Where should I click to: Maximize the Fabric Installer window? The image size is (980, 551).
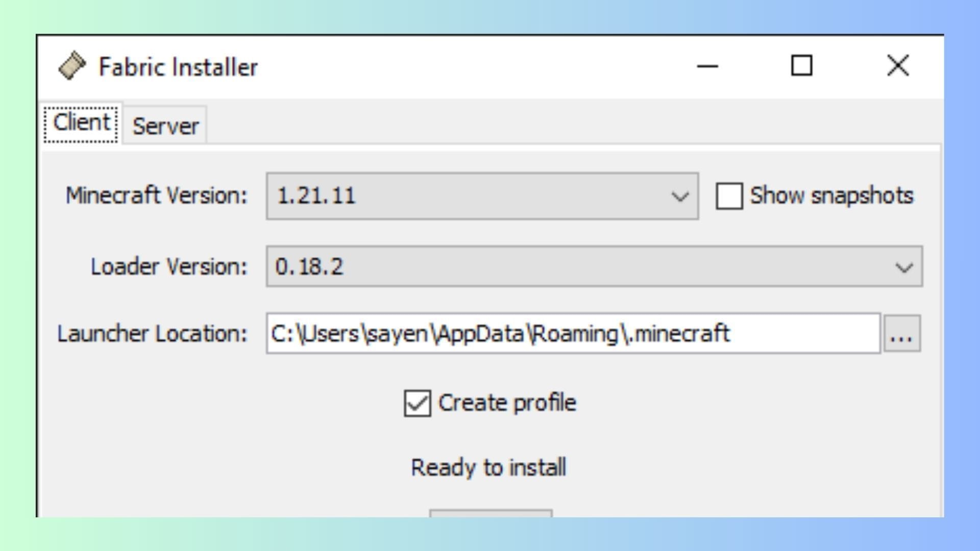coord(800,66)
